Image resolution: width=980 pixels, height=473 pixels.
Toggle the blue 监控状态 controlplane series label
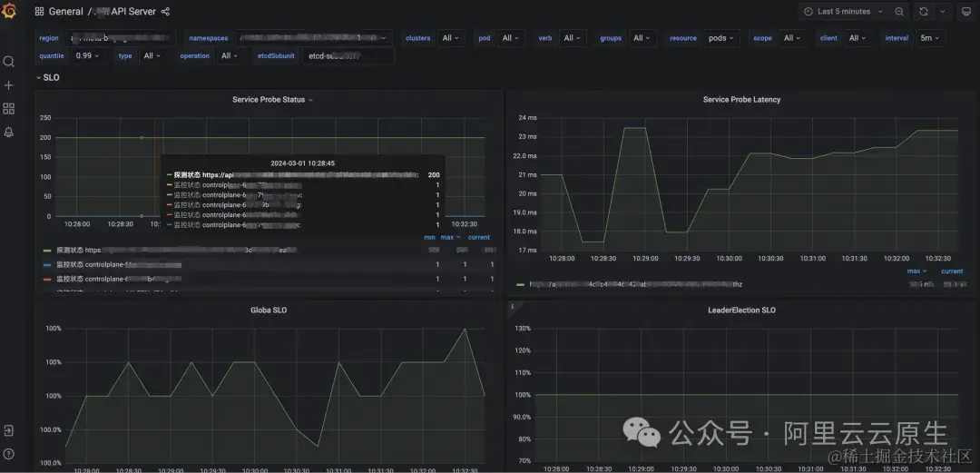tap(119, 265)
